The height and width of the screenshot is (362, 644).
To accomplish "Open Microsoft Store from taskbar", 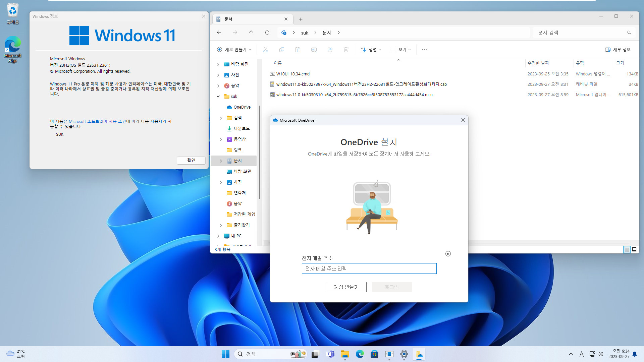I will 374,354.
